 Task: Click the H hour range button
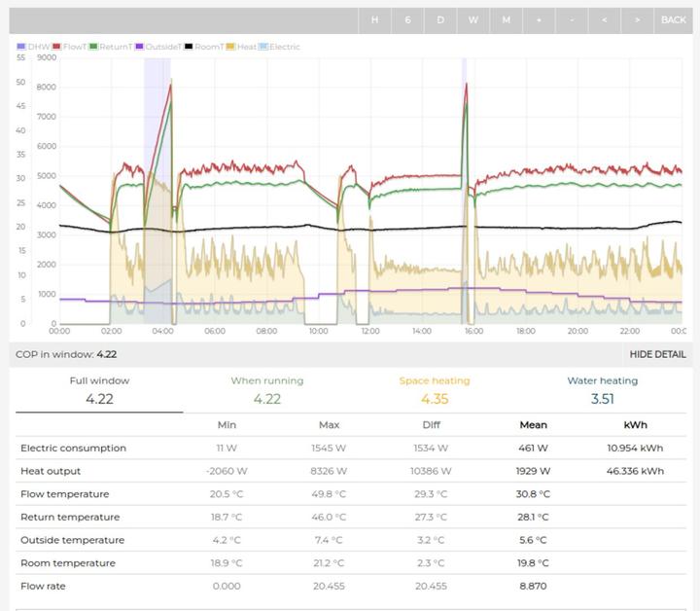tap(374, 19)
